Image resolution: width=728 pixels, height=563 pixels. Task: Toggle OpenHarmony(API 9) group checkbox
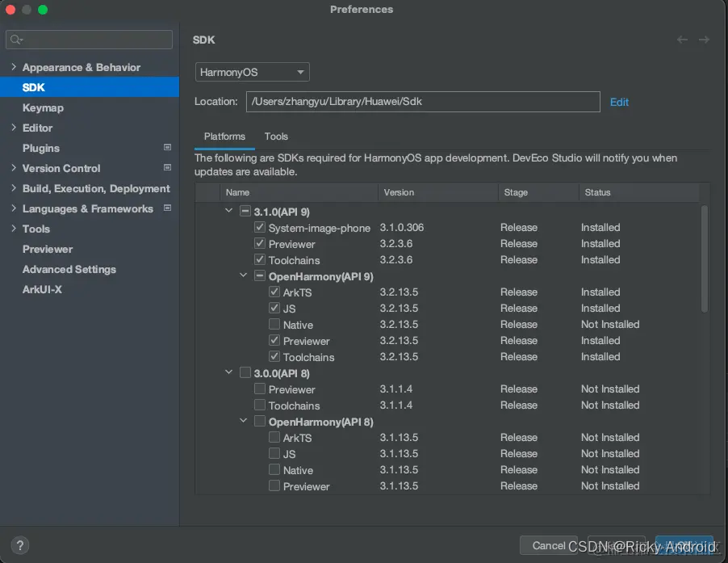tap(260, 276)
